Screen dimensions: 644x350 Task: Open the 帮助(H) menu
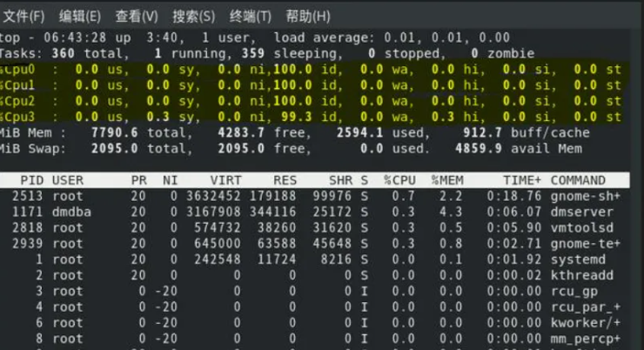pos(307,17)
